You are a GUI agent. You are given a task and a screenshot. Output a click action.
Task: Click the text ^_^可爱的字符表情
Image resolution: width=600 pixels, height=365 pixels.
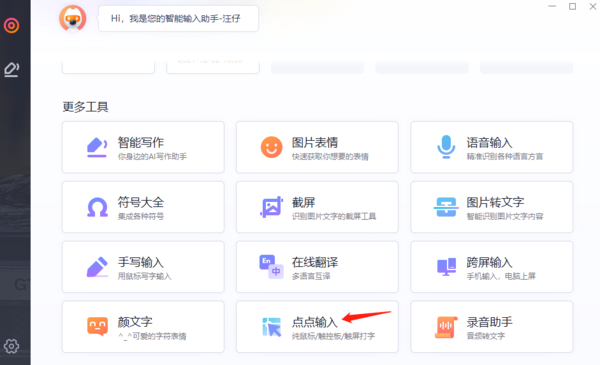152,336
